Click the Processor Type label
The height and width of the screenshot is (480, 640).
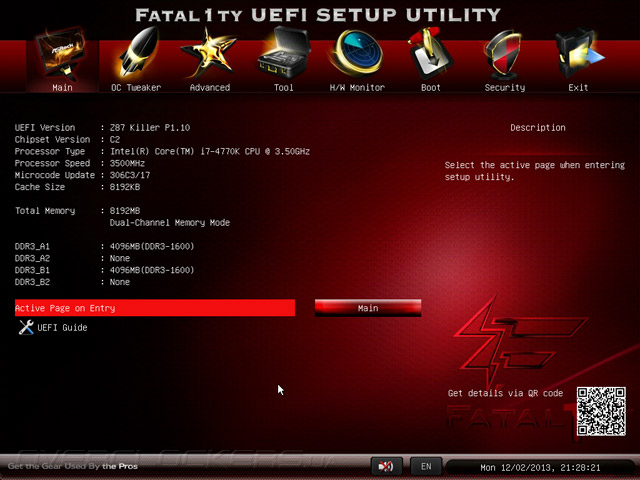[50, 151]
